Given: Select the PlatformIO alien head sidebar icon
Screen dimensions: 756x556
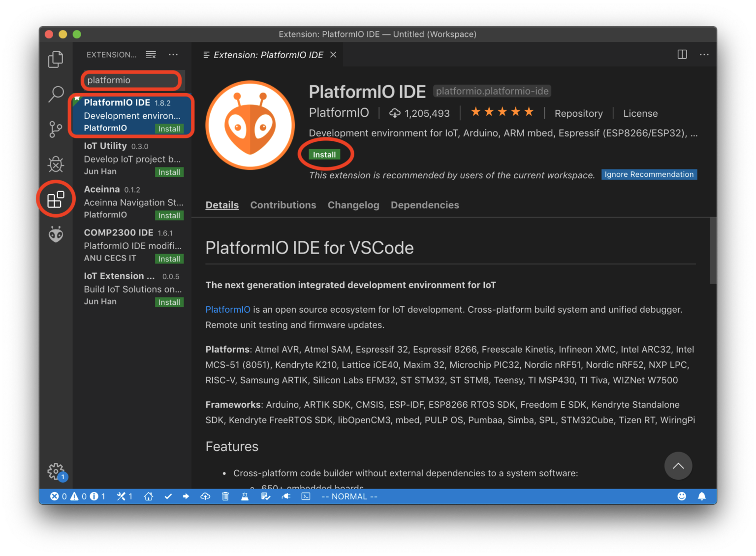Looking at the screenshot, I should point(56,234).
